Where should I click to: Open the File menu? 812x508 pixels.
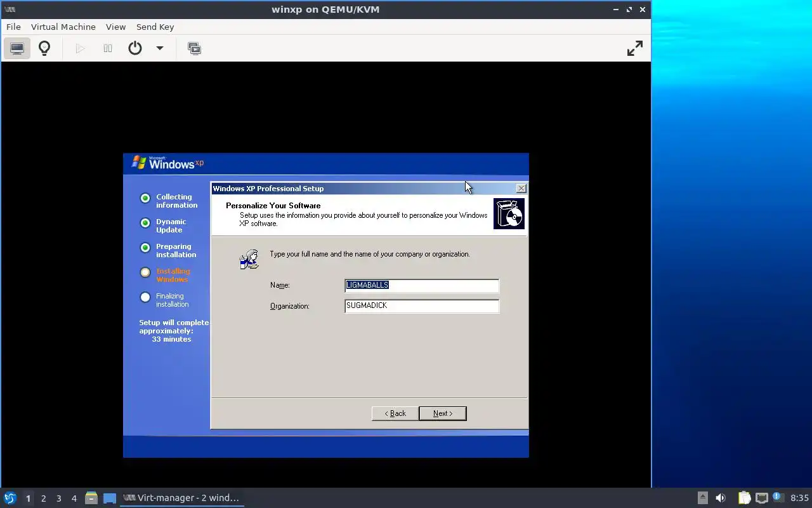point(13,27)
